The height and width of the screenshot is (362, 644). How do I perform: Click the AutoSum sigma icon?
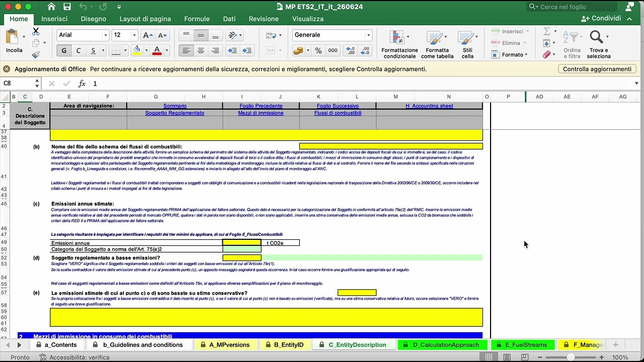[x=547, y=32]
